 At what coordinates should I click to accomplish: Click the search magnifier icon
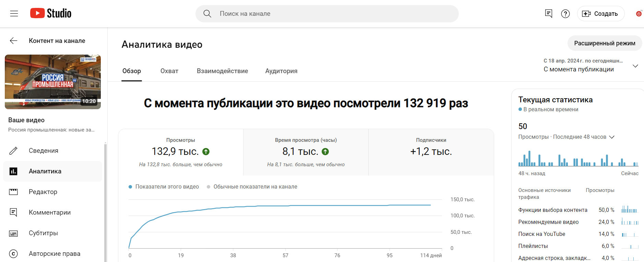207,14
